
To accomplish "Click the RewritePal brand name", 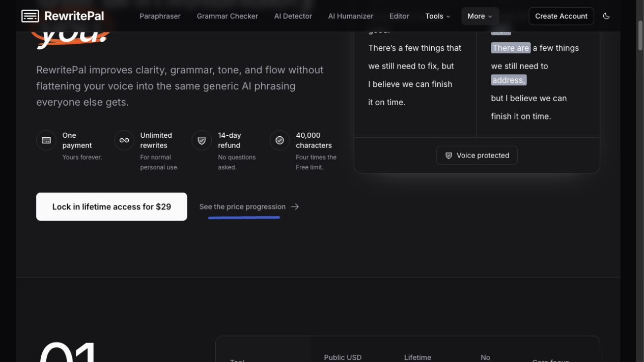I will 74,16.
